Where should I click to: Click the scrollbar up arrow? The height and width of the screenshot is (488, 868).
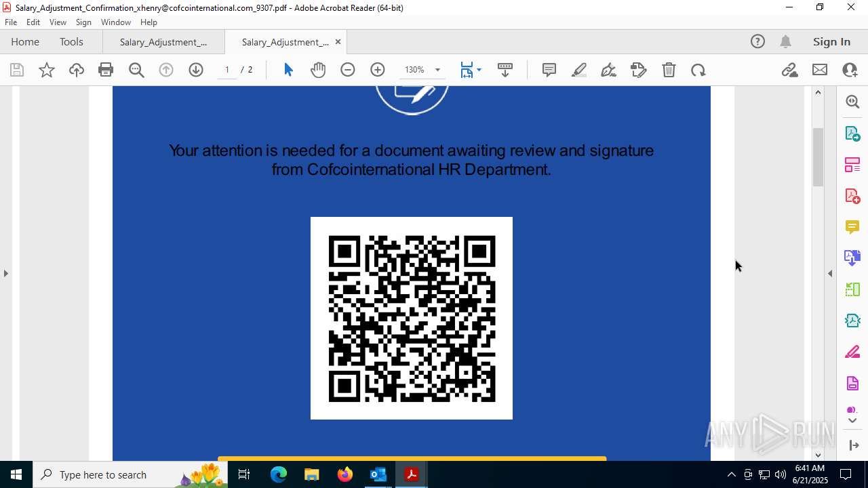tap(818, 92)
